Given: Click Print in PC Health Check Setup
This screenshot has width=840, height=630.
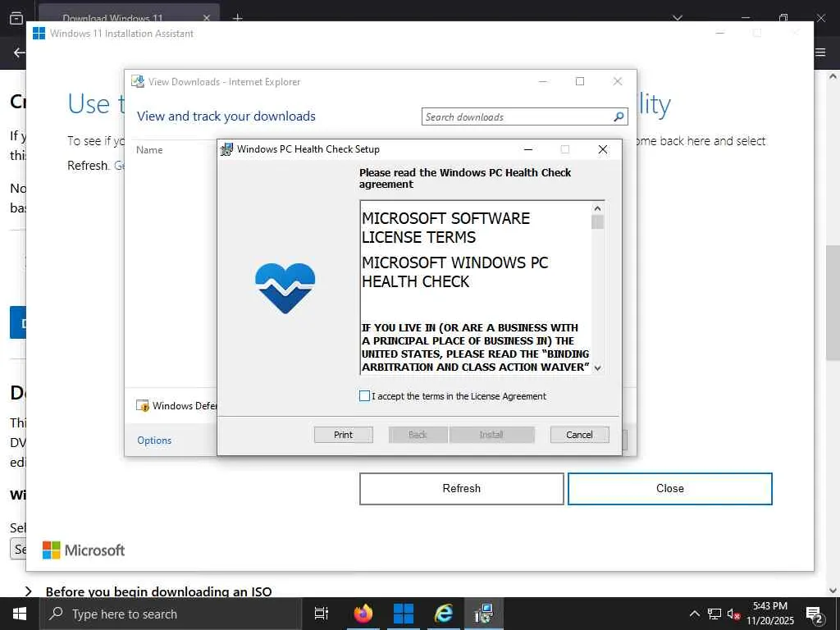Looking at the screenshot, I should tap(344, 435).
